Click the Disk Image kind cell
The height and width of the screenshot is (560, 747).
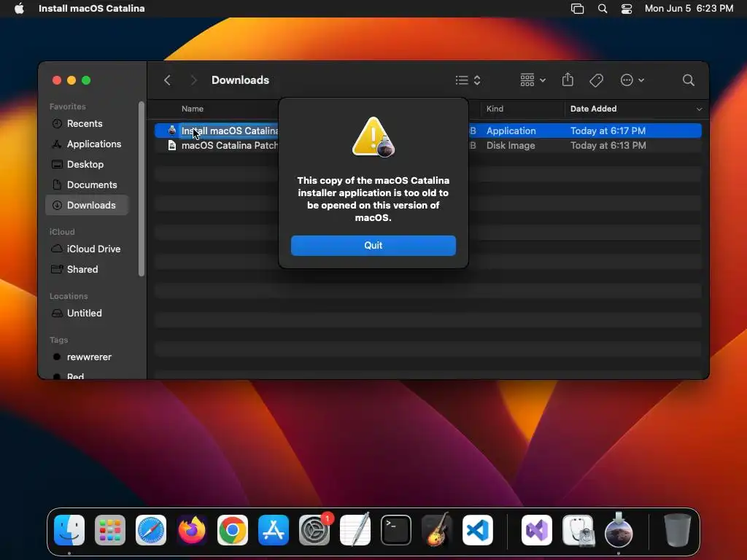coord(510,145)
